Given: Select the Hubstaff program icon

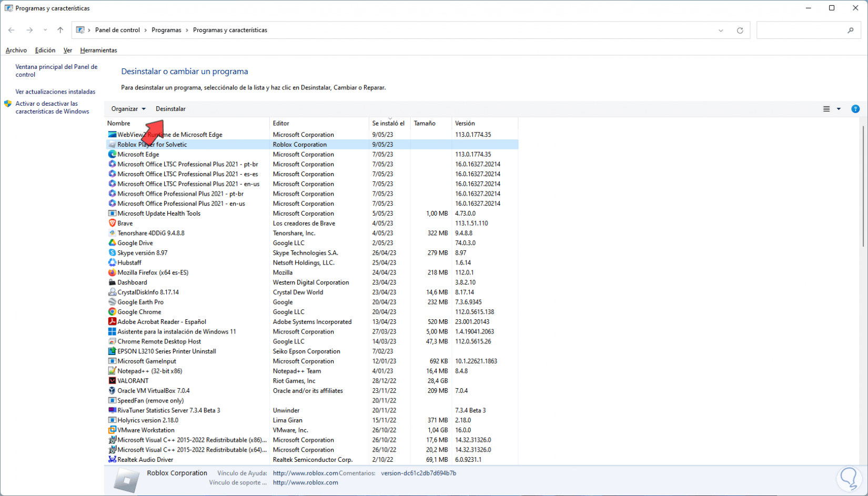Looking at the screenshot, I should click(112, 262).
